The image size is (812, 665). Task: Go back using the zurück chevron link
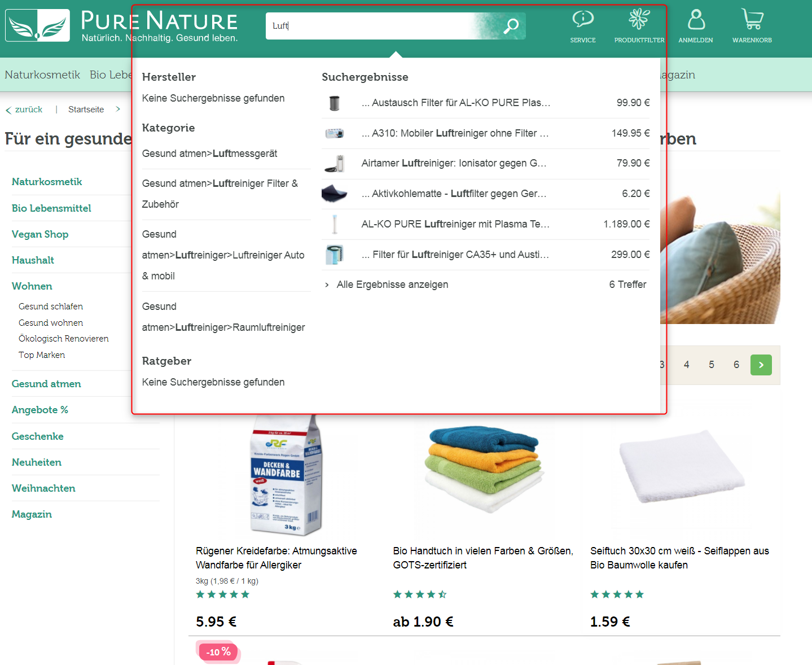click(x=24, y=110)
